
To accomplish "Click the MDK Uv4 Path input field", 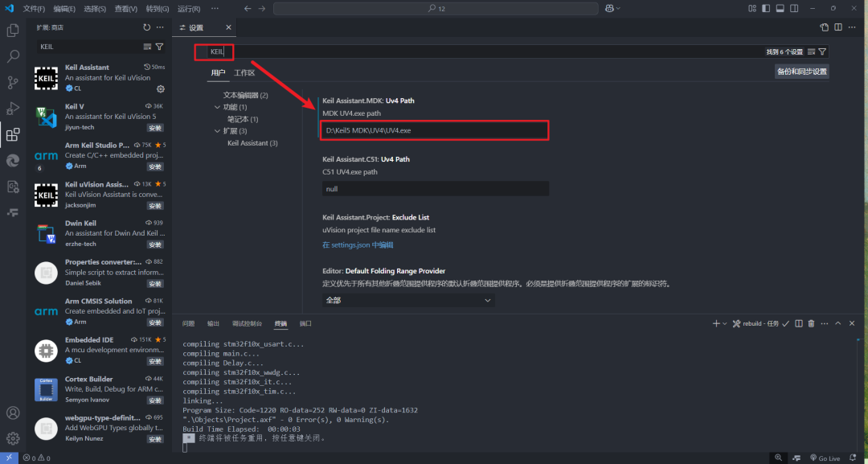I will click(435, 130).
